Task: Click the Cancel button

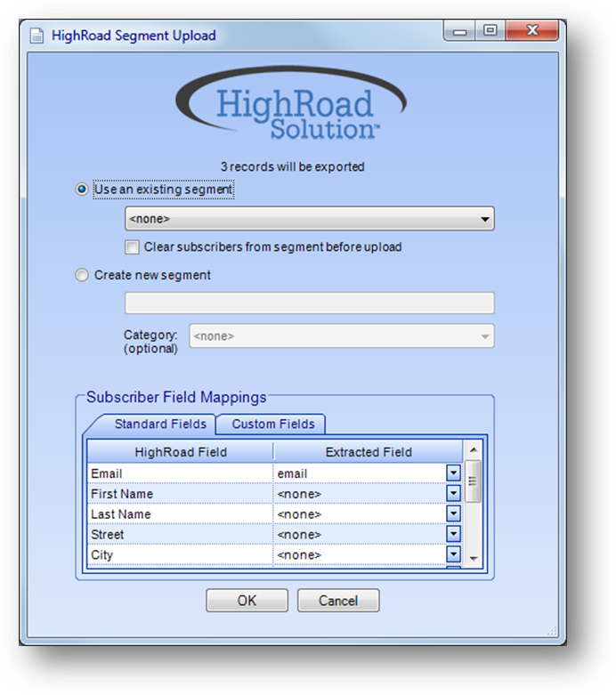Action: pyautogui.click(x=338, y=601)
